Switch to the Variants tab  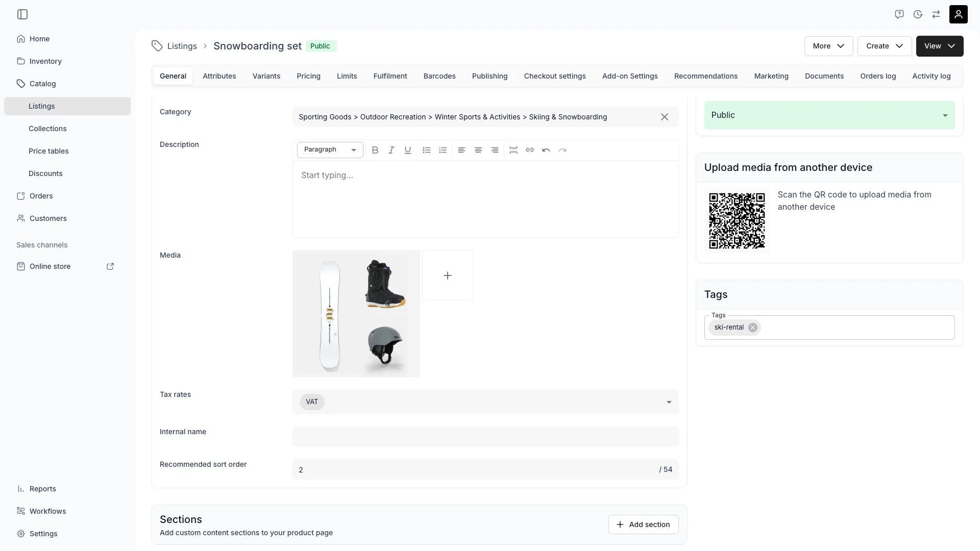266,76
